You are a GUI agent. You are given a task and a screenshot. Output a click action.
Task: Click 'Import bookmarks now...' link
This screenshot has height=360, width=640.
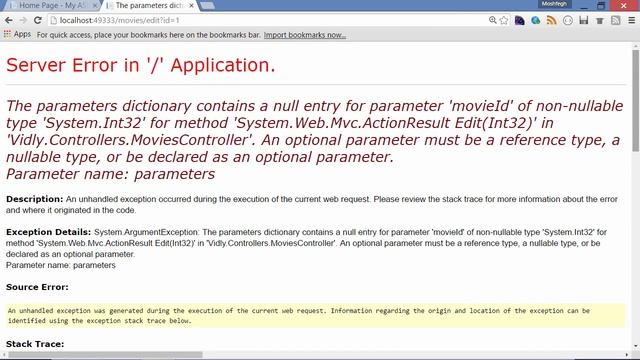click(304, 35)
